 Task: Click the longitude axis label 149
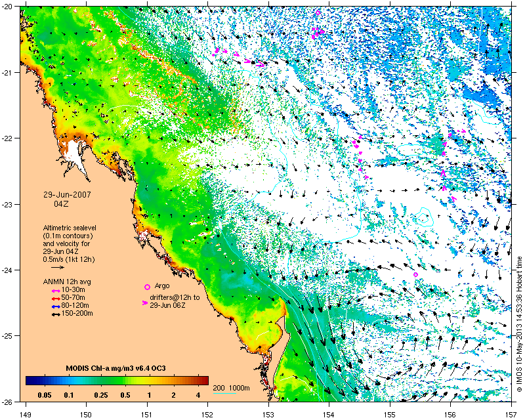pos(26,415)
